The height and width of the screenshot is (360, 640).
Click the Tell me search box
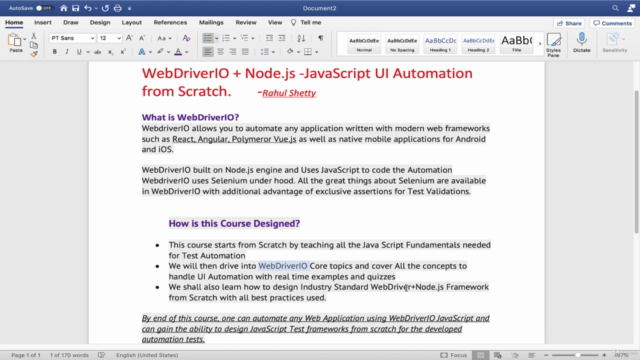click(x=307, y=22)
